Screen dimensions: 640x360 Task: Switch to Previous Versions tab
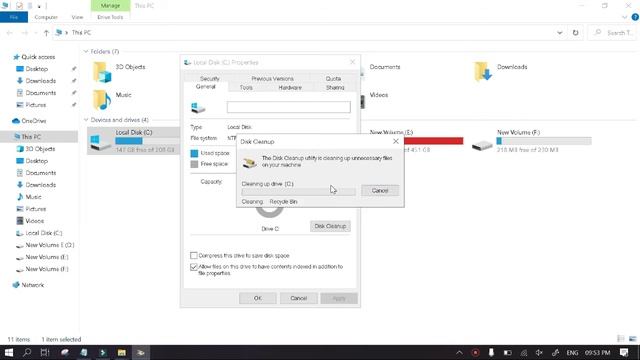[x=272, y=78]
